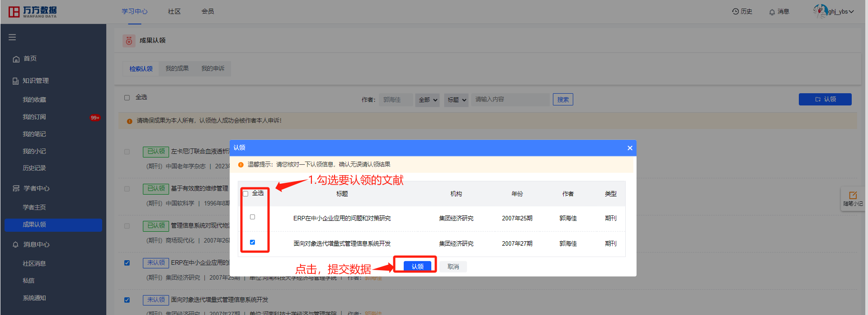Click the home icon 首页 in sidebar
868x315 pixels.
coord(16,59)
